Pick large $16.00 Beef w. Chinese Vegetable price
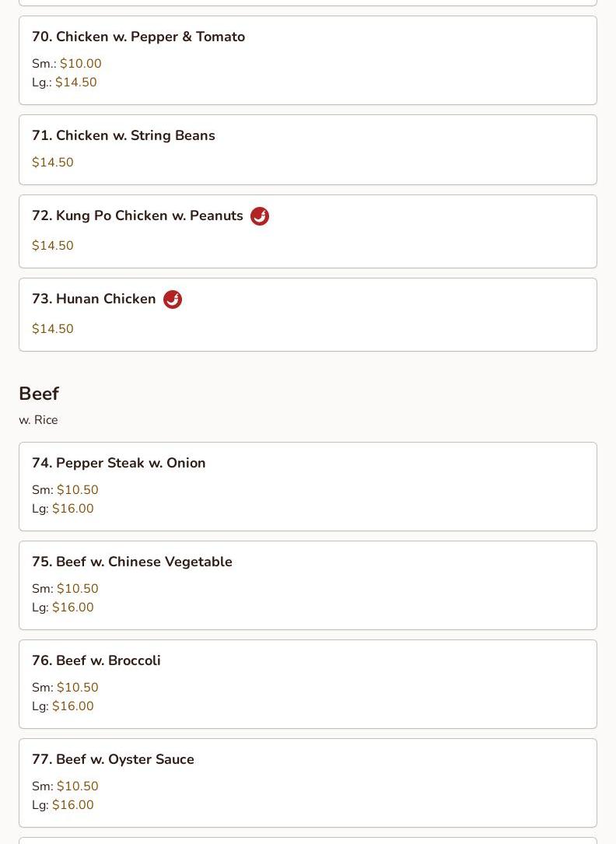Viewport: 616px width, 844px height. [73, 608]
